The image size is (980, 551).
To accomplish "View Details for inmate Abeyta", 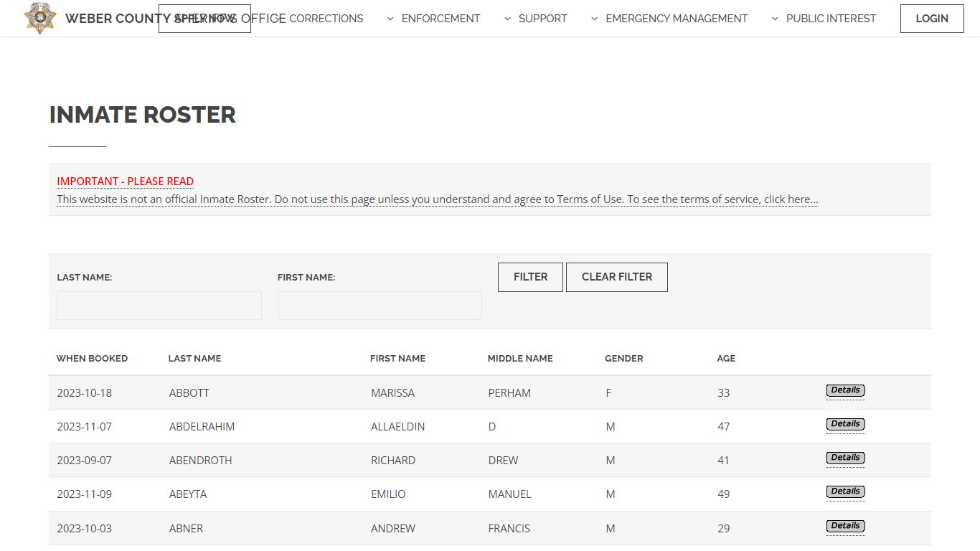I will point(845,491).
